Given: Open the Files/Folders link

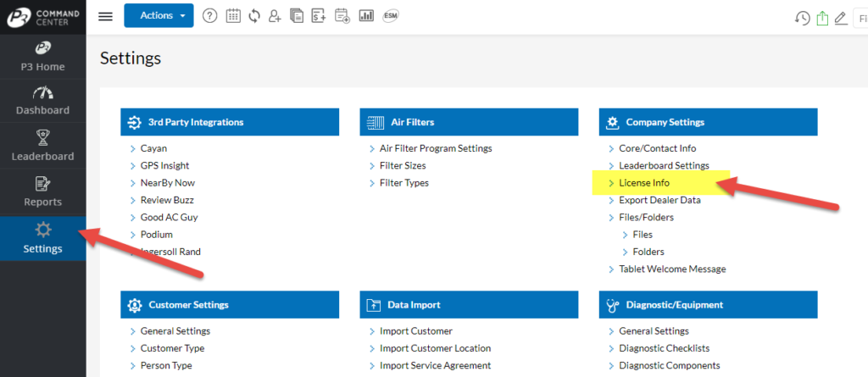Looking at the screenshot, I should point(646,217).
